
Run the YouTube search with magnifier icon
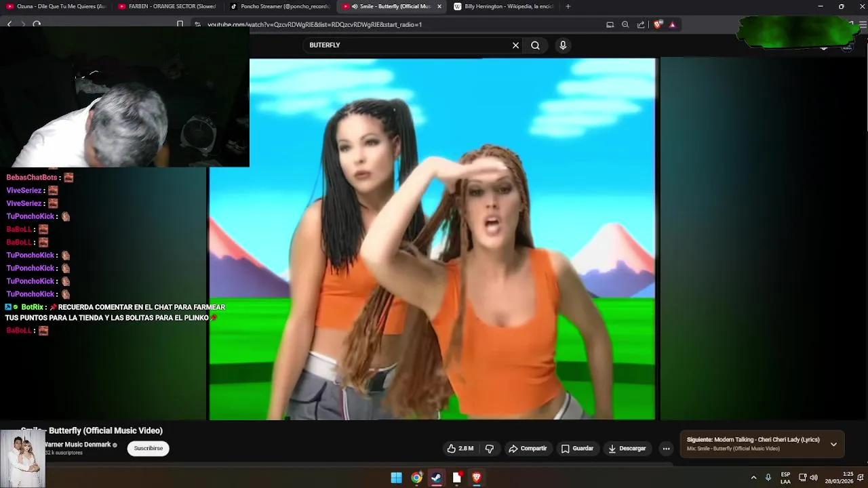(x=535, y=45)
